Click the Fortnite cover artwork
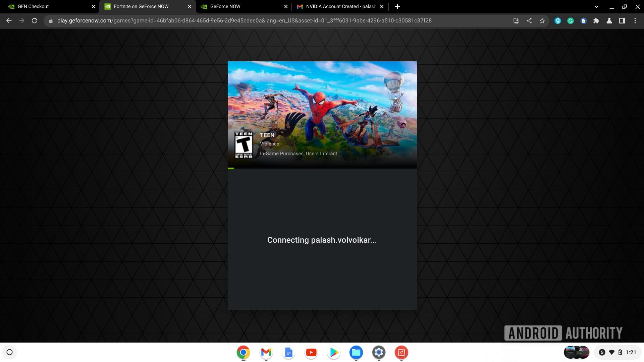Viewport: 644px width, 362px height. tap(322, 101)
